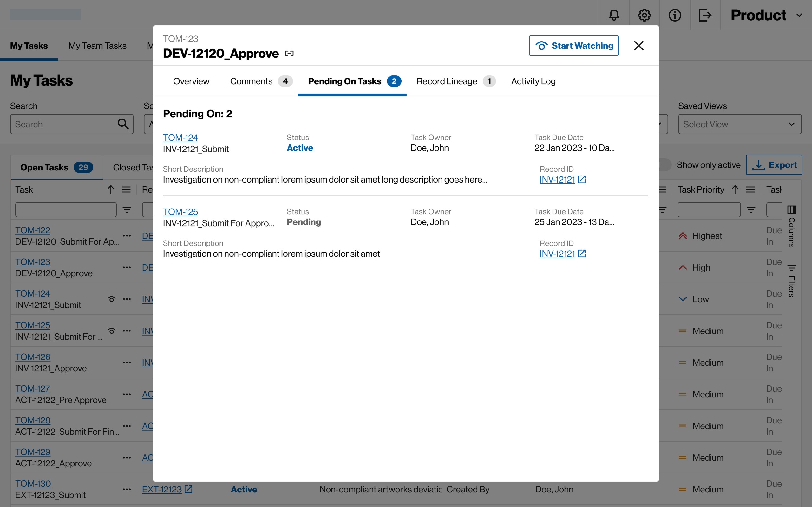Open the settings gear icon
Image resolution: width=812 pixels, height=507 pixels.
point(644,15)
